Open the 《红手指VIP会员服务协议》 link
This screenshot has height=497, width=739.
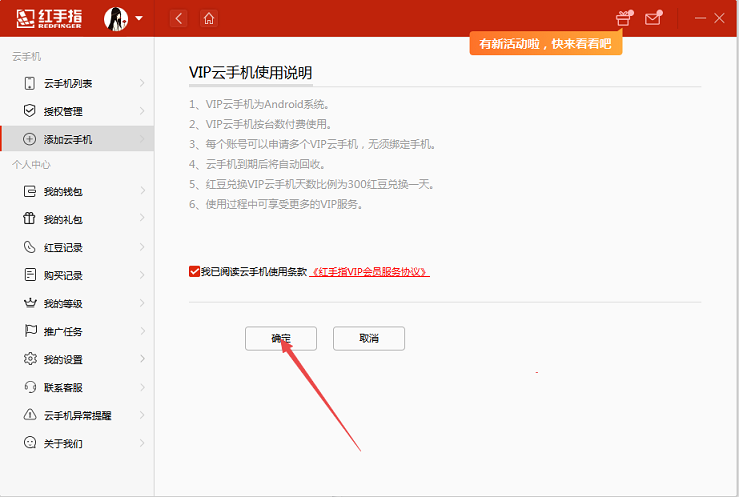tap(370, 272)
